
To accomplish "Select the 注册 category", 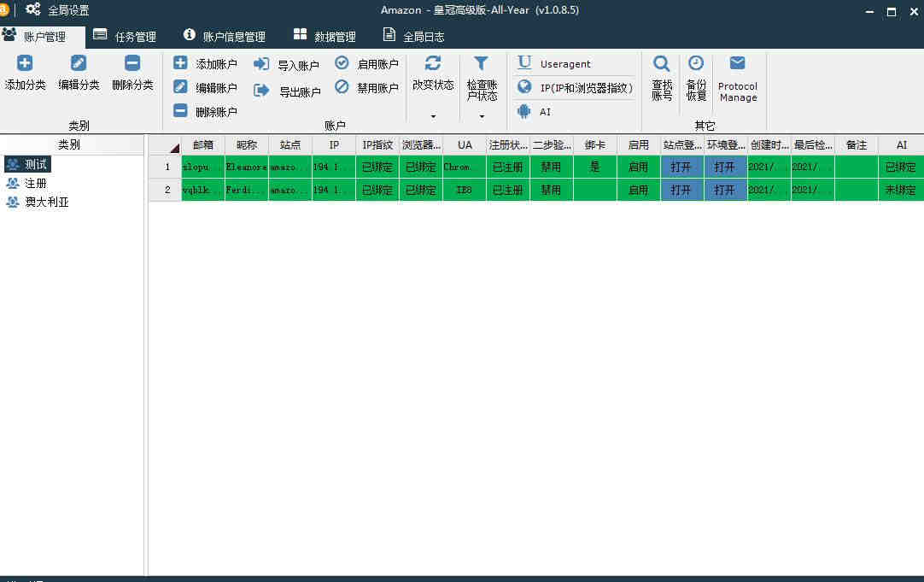I will [x=35, y=184].
